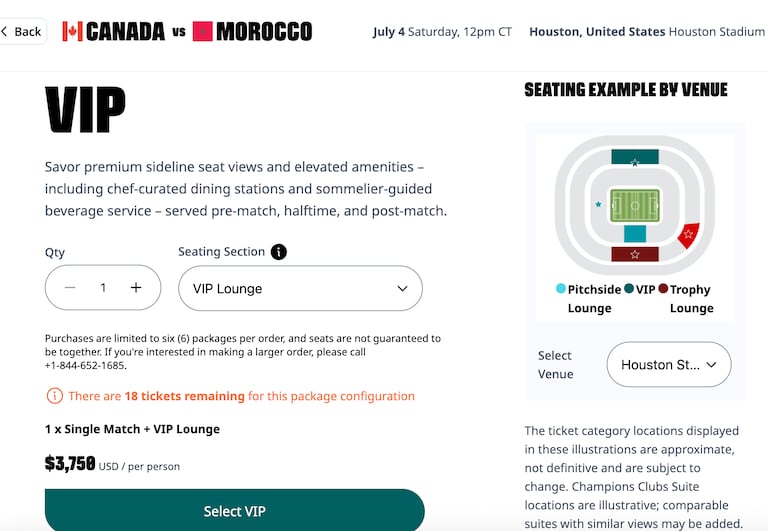Click the tickets remaining warning icon

tap(54, 396)
